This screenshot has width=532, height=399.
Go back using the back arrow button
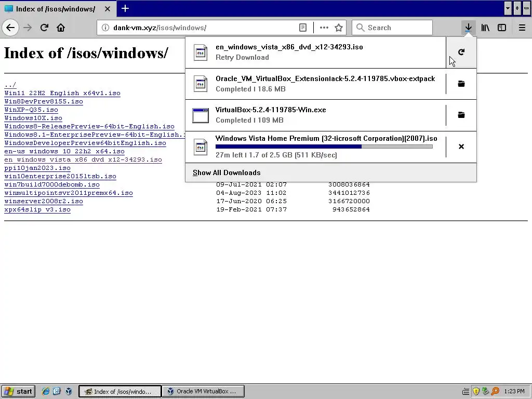(10, 28)
